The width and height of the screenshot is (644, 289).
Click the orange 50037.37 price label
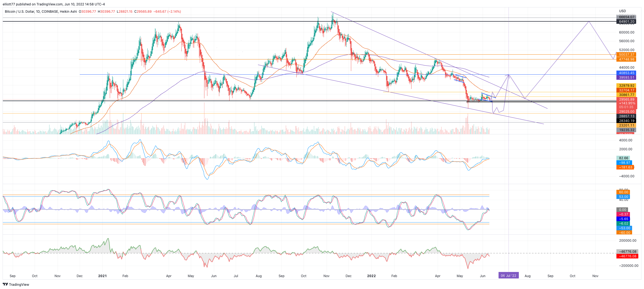626,55
